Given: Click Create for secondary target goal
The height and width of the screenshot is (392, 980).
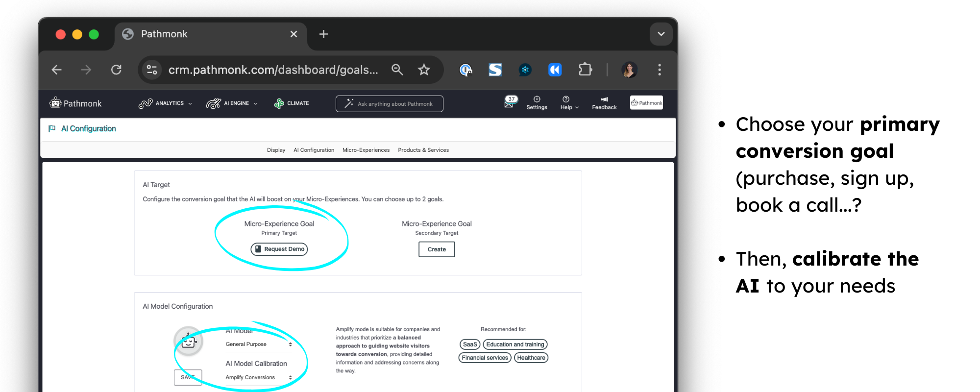Looking at the screenshot, I should (x=437, y=249).
